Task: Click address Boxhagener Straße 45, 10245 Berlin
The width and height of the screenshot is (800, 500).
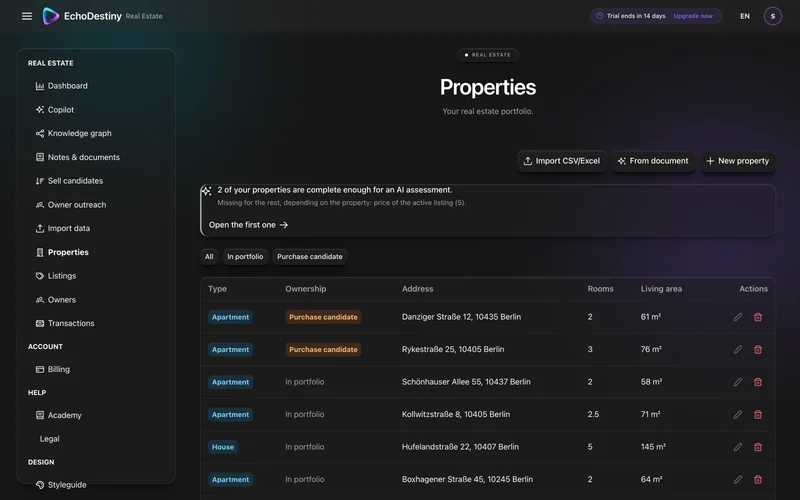Action: click(467, 479)
